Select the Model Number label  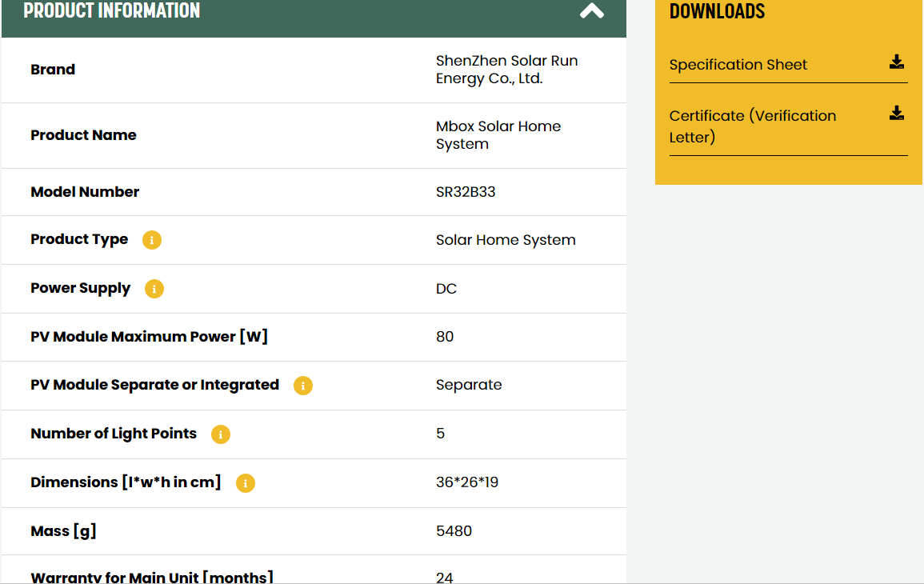85,191
